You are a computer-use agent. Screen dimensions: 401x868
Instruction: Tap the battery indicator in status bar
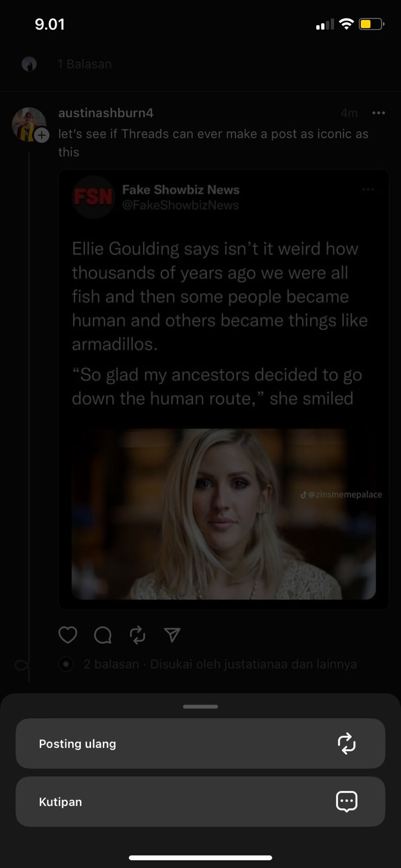(x=372, y=24)
